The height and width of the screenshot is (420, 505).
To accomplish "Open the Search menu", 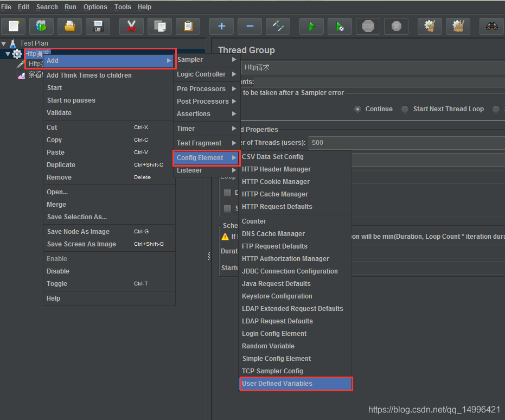I will (47, 7).
